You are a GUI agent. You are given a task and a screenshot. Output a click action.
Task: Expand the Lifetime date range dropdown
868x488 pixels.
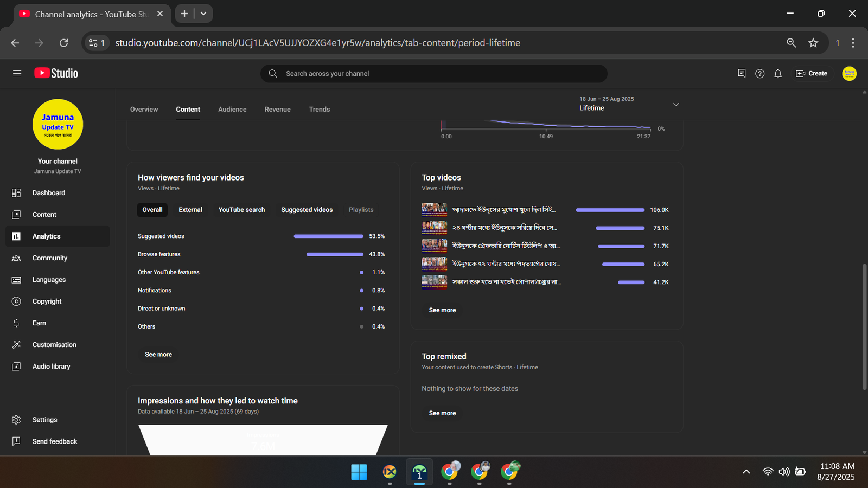(676, 104)
